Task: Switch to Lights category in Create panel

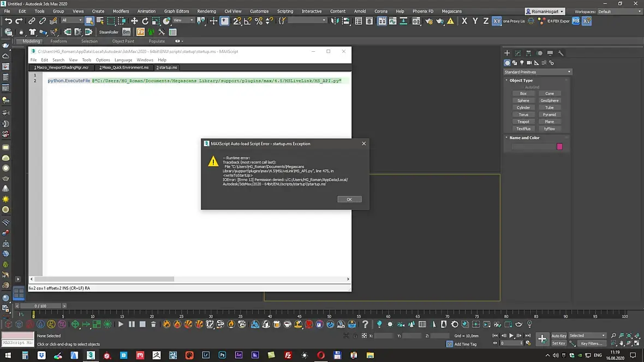Action: pyautogui.click(x=522, y=63)
